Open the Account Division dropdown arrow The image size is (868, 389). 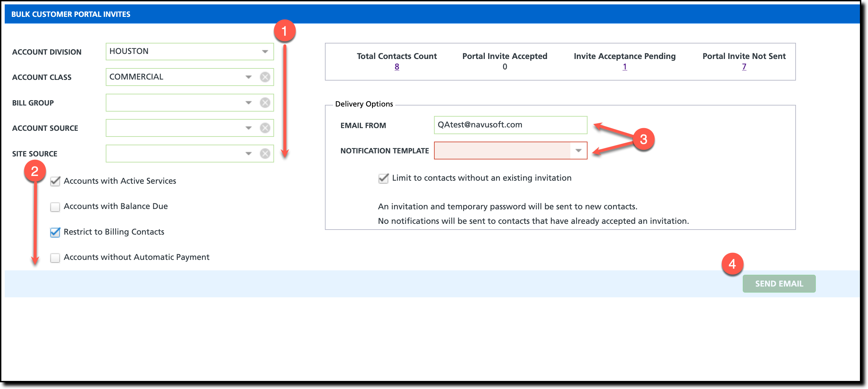coord(265,52)
